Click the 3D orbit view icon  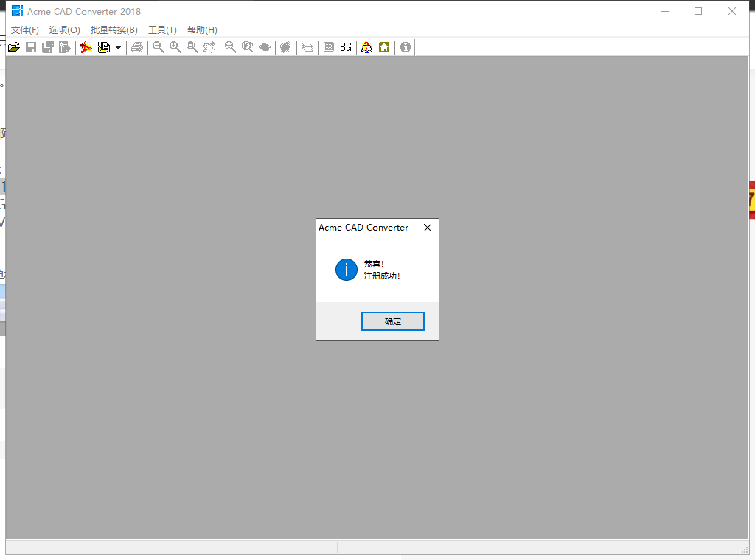[265, 47]
